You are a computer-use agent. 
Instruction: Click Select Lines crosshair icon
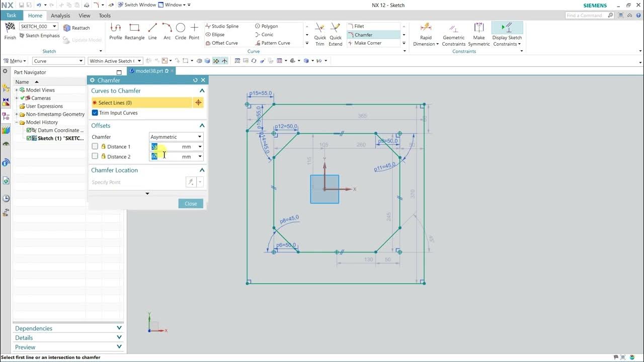(198, 103)
